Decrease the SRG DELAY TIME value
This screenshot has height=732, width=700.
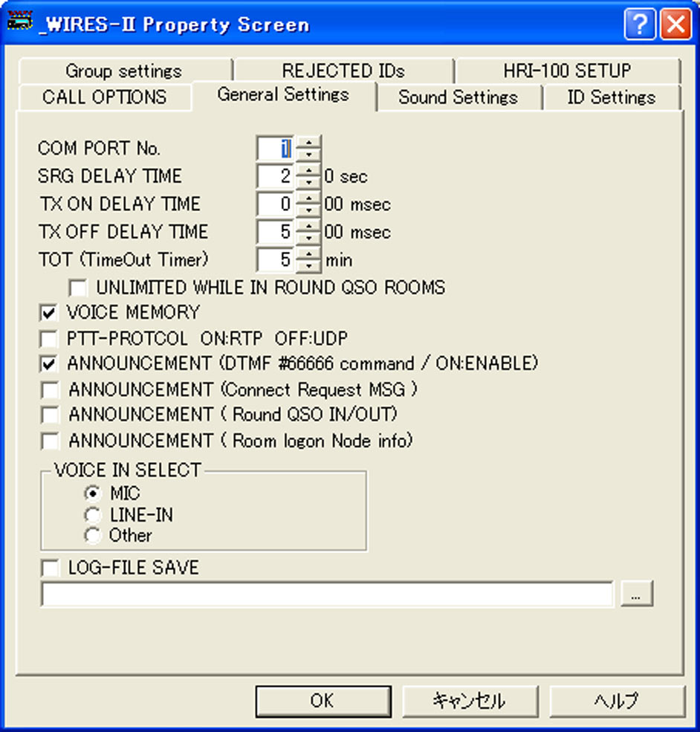tap(308, 184)
